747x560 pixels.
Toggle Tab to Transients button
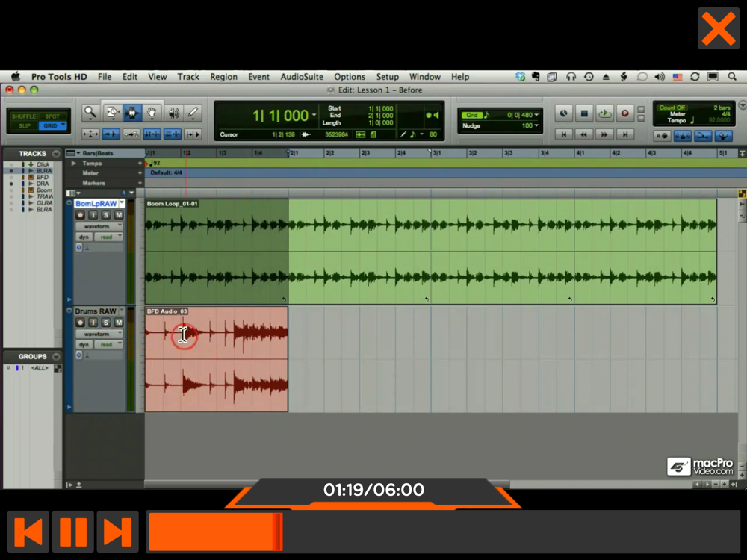click(x=111, y=134)
